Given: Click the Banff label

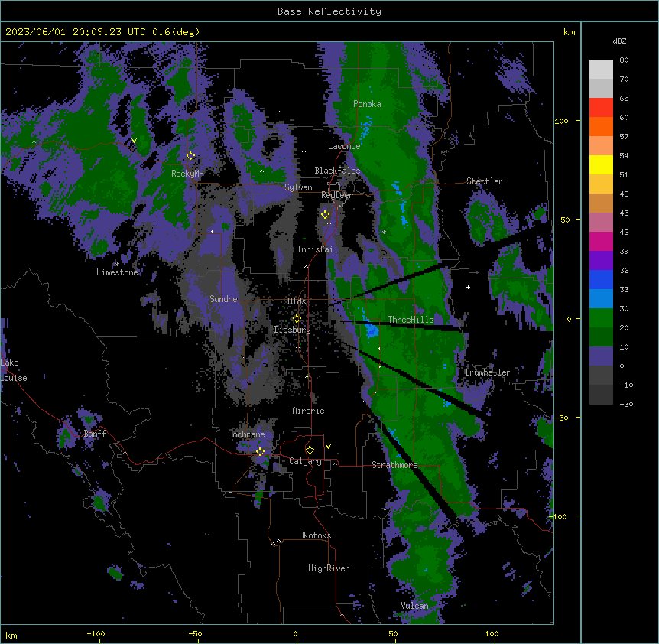Looking at the screenshot, I should (x=95, y=434).
